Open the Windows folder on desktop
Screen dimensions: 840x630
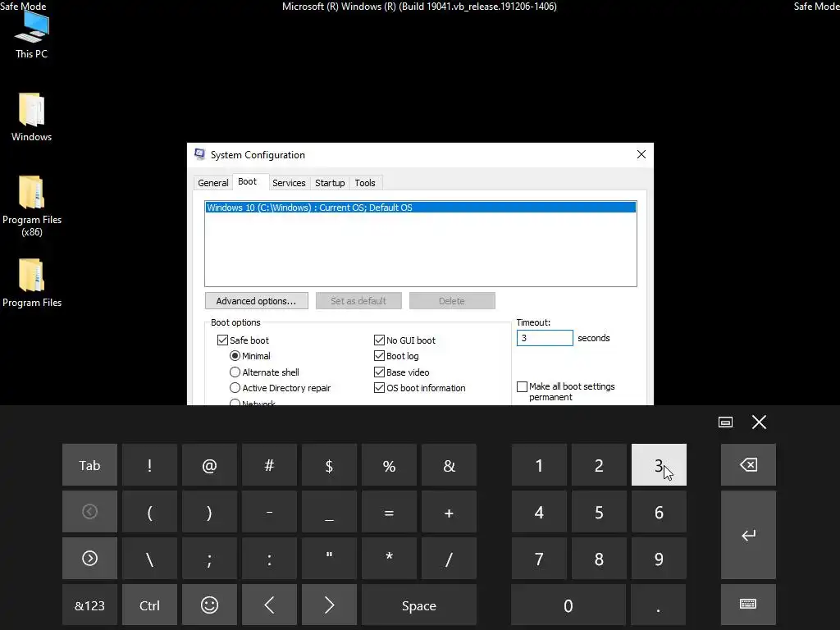[32, 117]
